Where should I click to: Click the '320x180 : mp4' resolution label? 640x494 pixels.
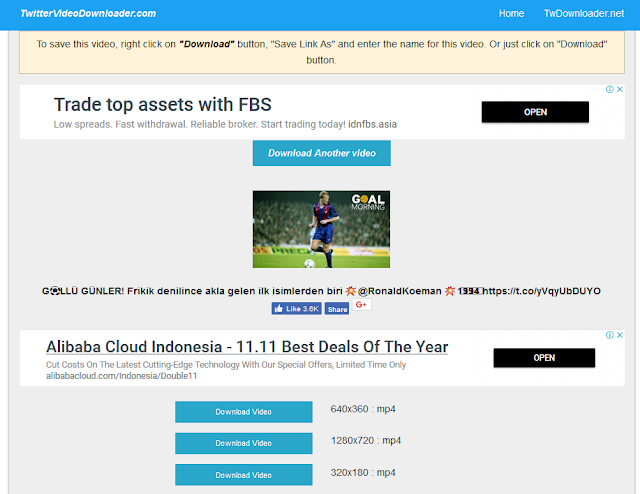[363, 472]
